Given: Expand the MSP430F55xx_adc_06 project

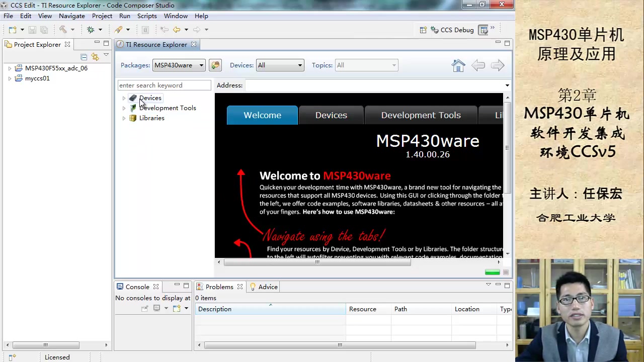Looking at the screenshot, I should 10,68.
